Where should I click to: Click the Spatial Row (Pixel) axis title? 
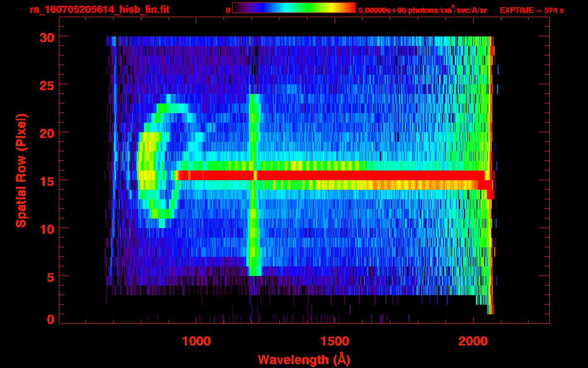tap(22, 170)
